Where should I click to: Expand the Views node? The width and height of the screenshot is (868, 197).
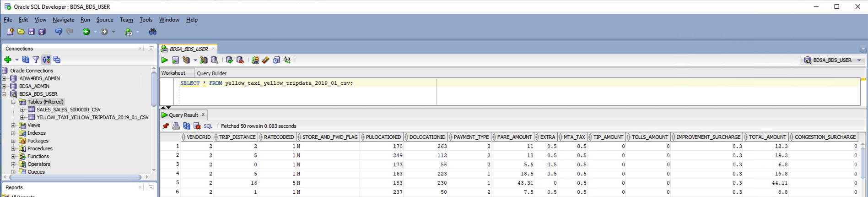pos(13,125)
